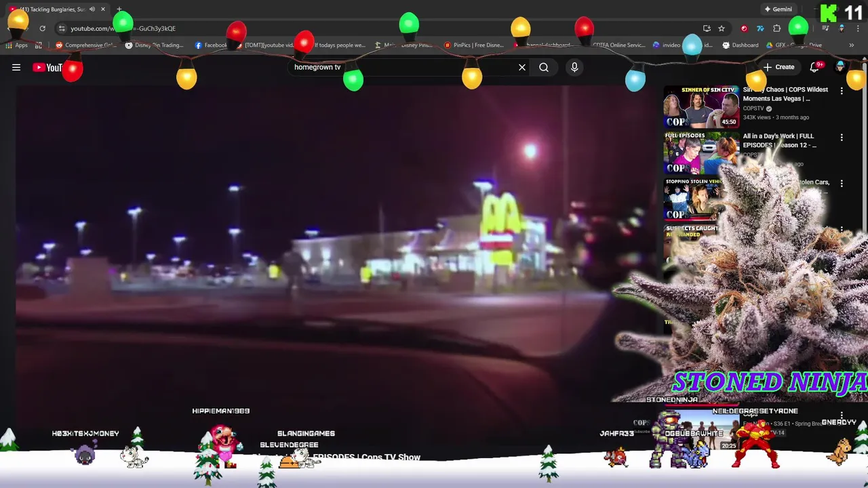Open the COPSTV channel name
This screenshot has height=488, width=868.
tap(753, 108)
